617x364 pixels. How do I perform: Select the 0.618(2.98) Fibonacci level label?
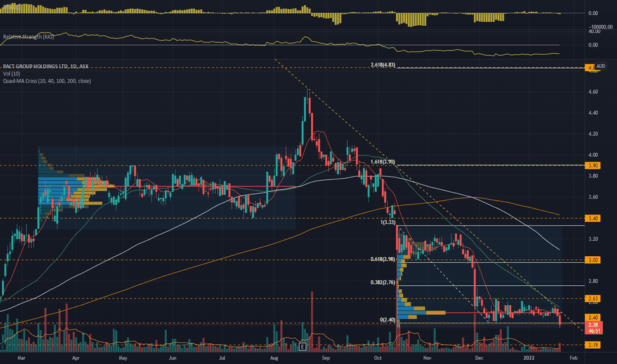(x=383, y=259)
